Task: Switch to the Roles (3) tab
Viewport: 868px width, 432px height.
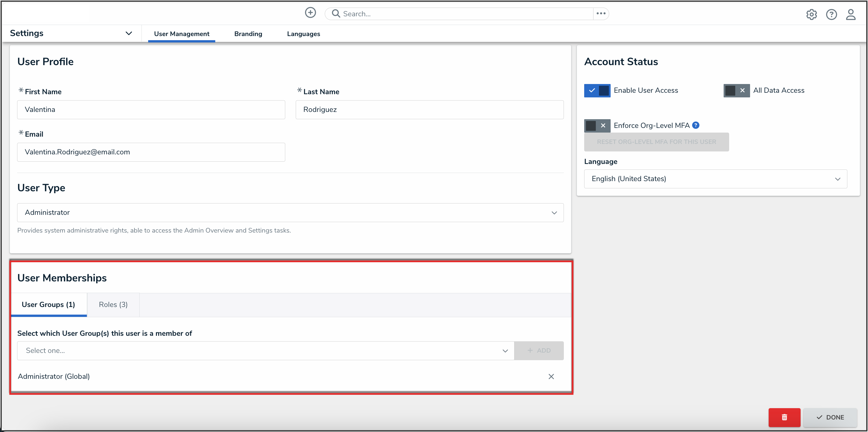Action: tap(113, 305)
